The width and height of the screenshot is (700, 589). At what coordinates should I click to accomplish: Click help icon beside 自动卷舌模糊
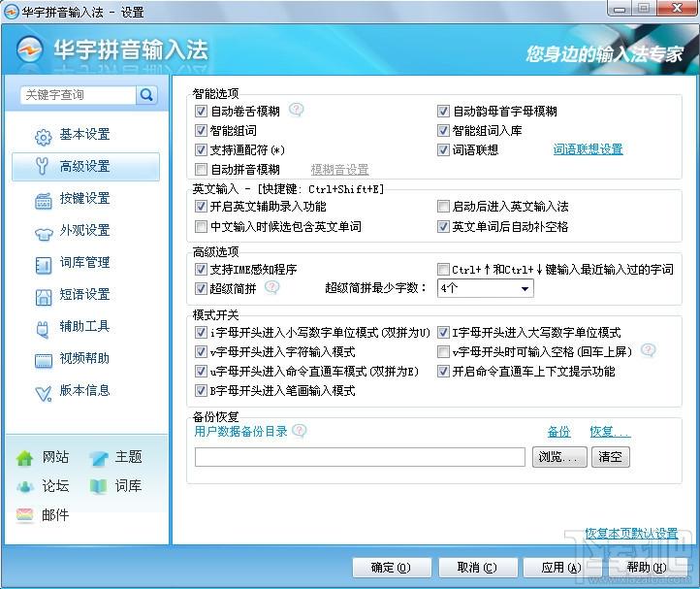tap(296, 109)
